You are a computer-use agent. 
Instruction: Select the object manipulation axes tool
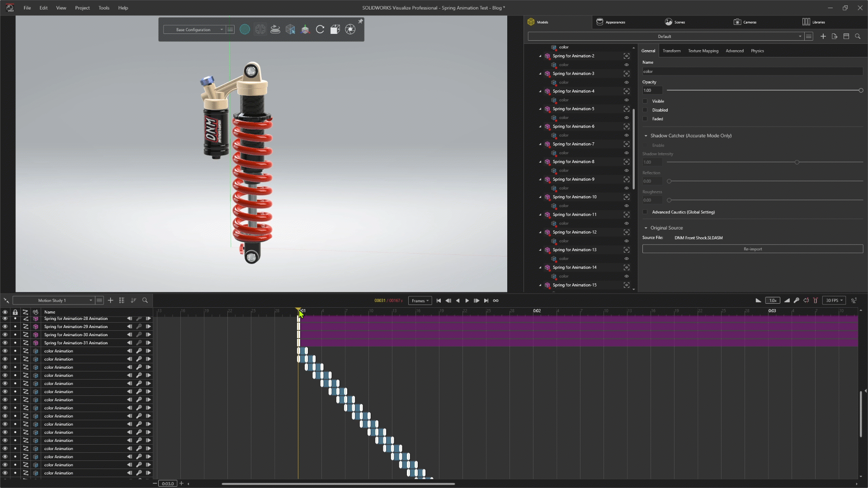[x=305, y=29]
